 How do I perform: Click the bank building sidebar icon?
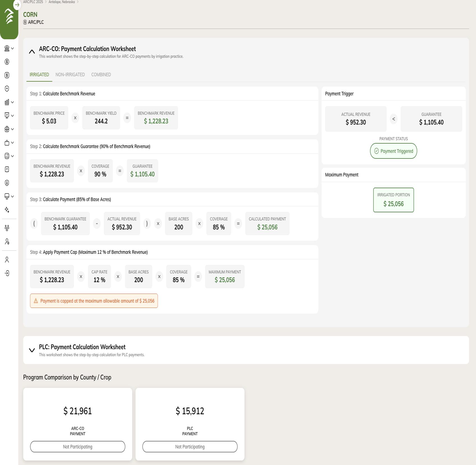coord(7,48)
